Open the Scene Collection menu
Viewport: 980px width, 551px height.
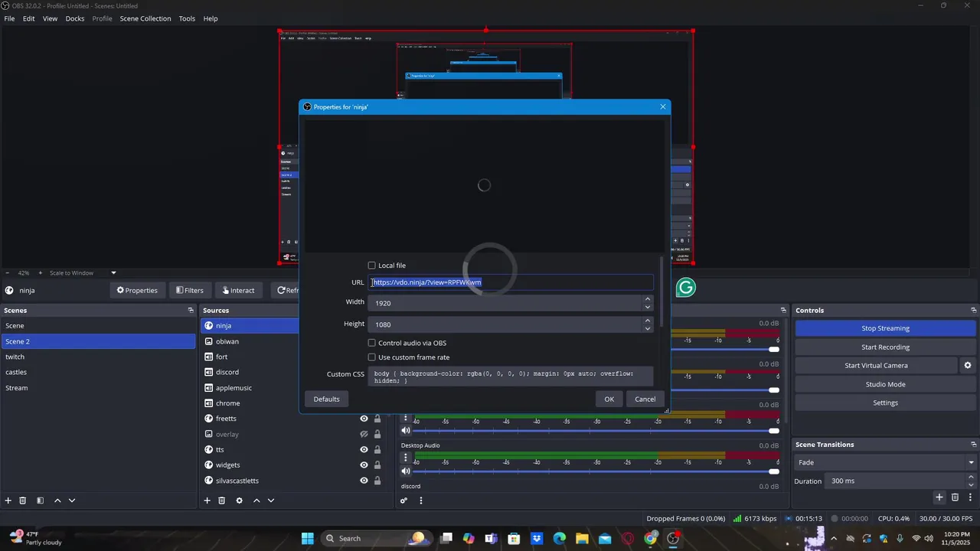pyautogui.click(x=145, y=18)
